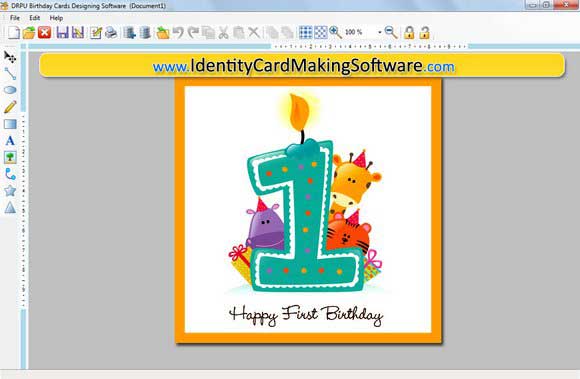The height and width of the screenshot is (379, 580).
Task: Unlock the object with open padlock
Action: (x=424, y=33)
